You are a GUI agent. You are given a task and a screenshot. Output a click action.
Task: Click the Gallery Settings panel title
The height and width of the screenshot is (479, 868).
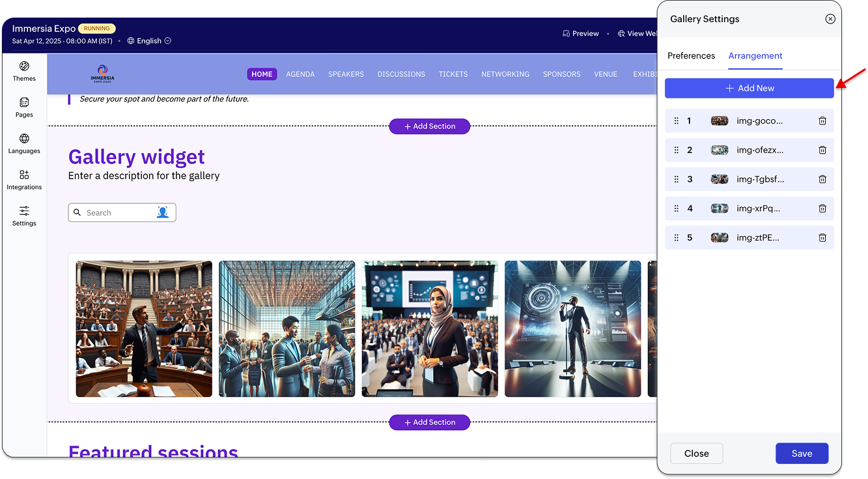click(705, 19)
